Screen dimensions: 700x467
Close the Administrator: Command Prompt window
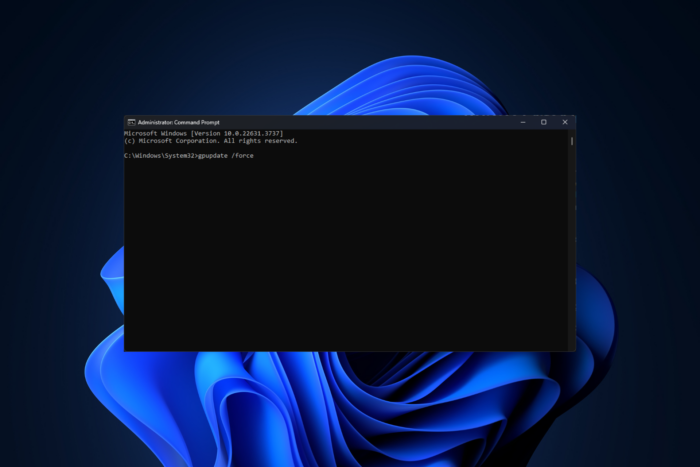(x=565, y=122)
